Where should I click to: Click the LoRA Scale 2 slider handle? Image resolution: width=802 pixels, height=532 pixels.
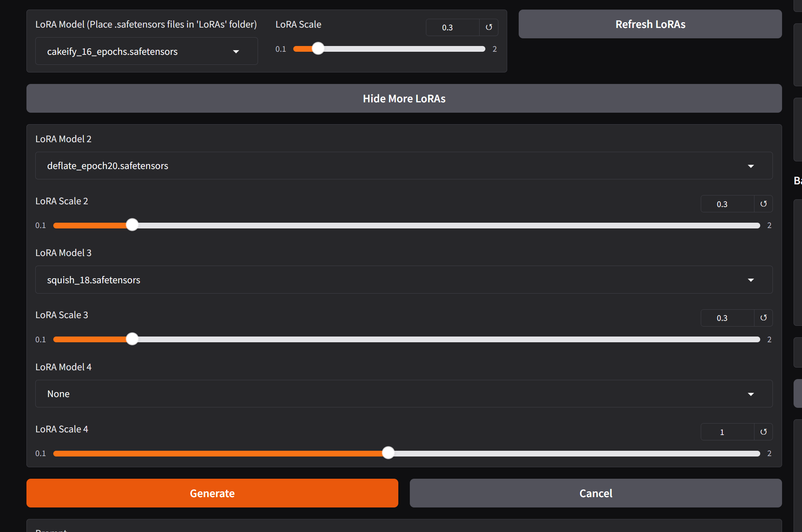(x=132, y=225)
